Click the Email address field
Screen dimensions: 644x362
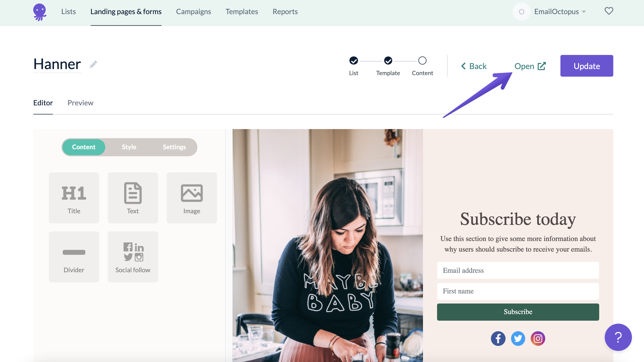[x=518, y=270]
